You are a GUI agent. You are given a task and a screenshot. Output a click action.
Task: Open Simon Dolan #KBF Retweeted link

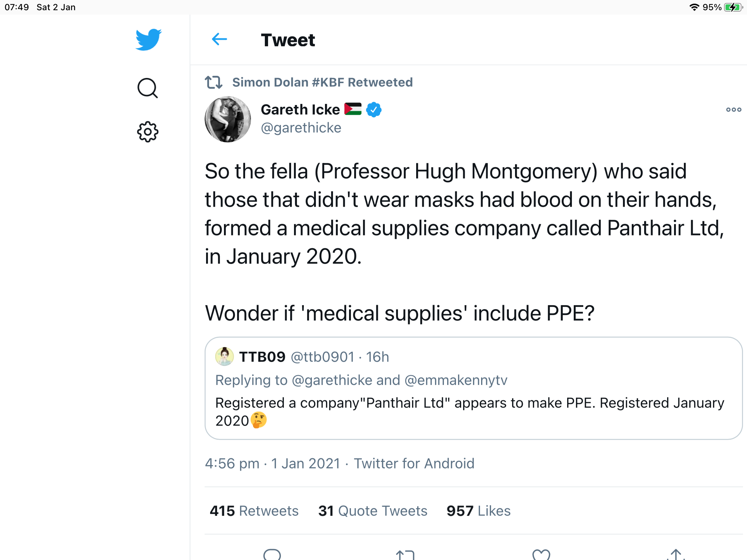[322, 82]
